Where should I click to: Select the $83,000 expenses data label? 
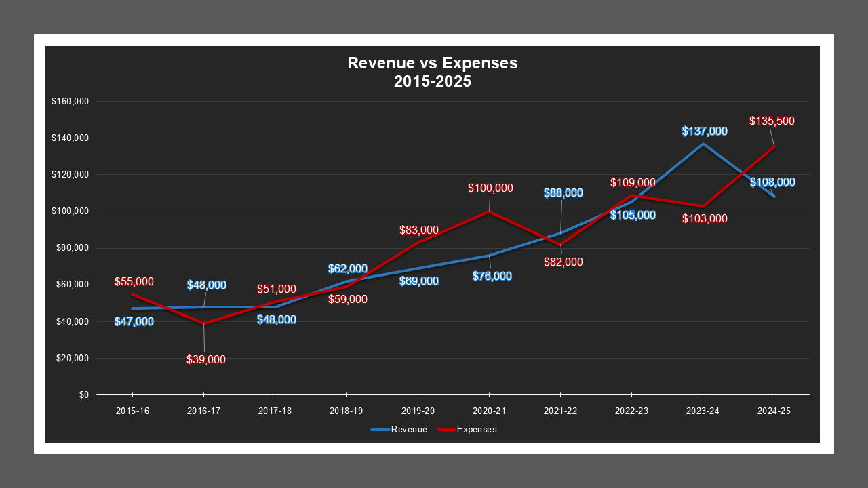418,230
